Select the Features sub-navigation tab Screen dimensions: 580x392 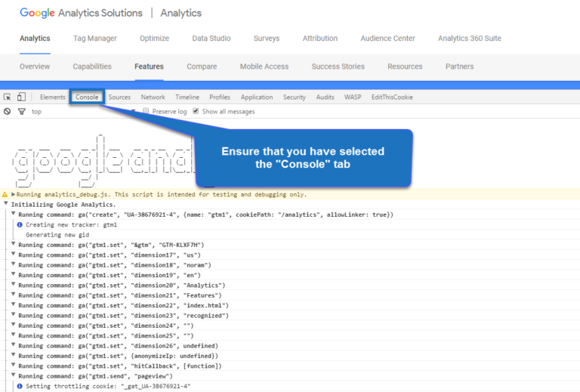149,66
